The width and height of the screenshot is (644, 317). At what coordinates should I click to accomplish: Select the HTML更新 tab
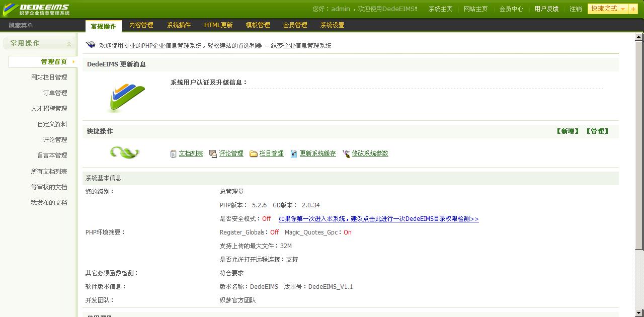(x=218, y=25)
